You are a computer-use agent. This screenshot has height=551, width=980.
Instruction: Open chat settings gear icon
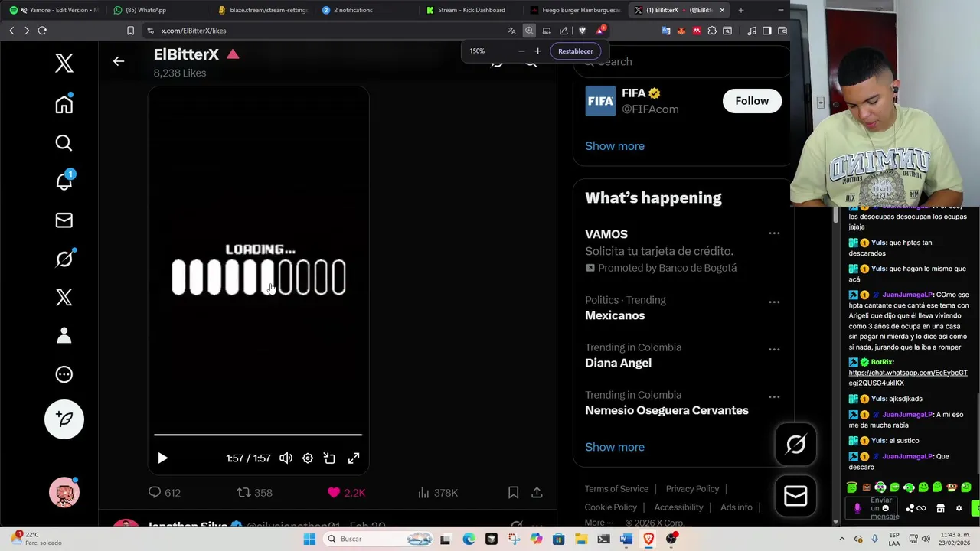click(959, 508)
